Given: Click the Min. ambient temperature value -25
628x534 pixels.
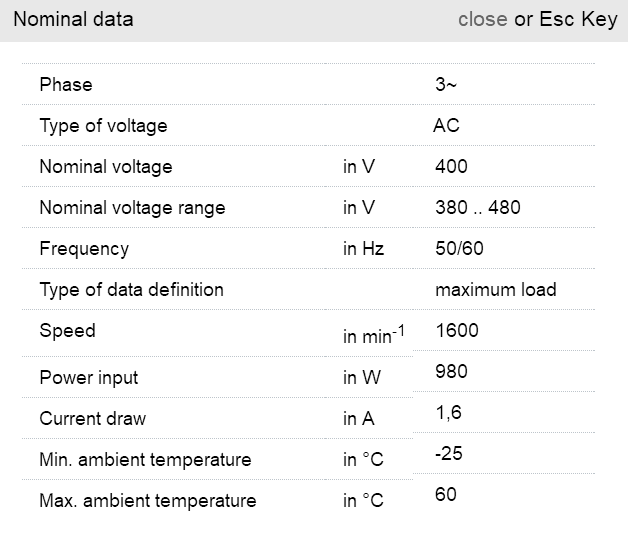Looking at the screenshot, I should point(449,453).
